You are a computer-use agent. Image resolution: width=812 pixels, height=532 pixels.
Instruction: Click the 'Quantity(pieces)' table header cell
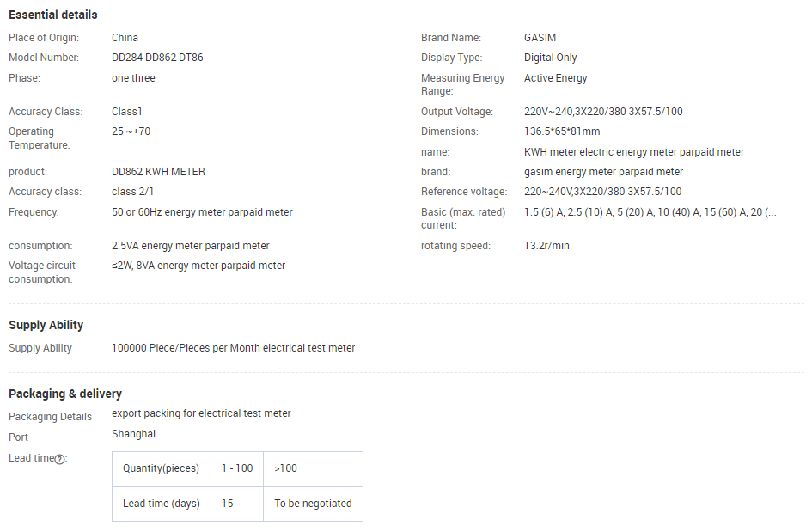coord(162,468)
